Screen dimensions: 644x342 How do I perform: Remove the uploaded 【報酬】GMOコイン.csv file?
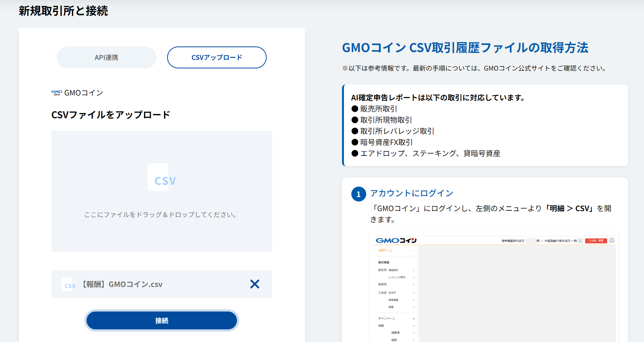255,284
